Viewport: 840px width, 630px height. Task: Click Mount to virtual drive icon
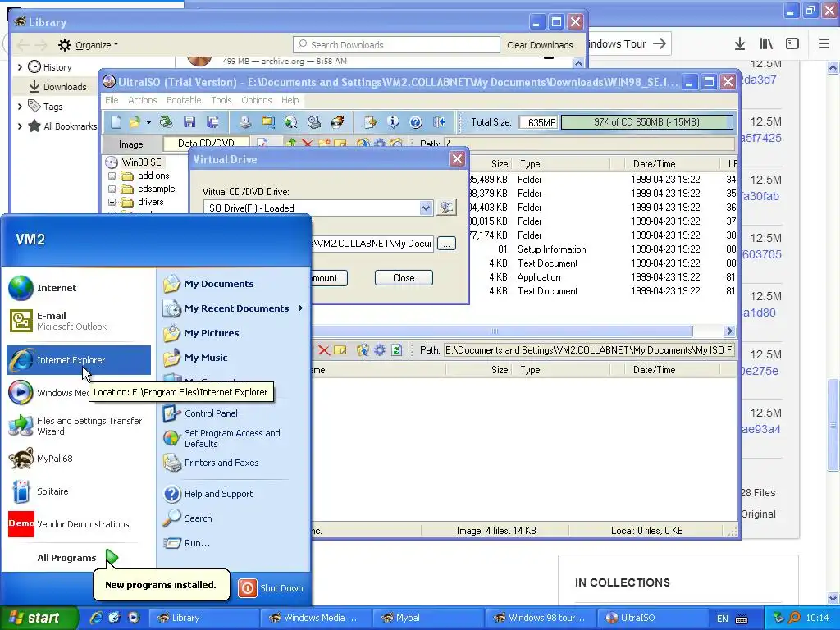click(314, 122)
